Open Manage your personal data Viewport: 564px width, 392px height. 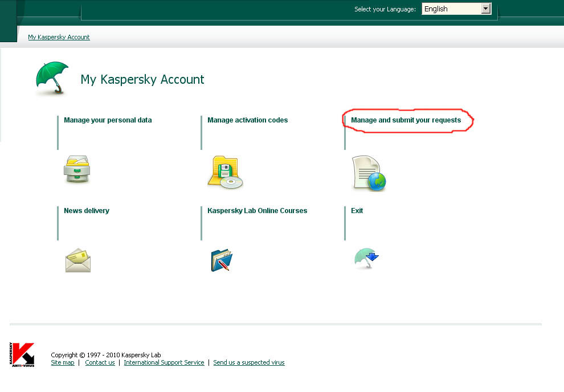click(x=108, y=120)
